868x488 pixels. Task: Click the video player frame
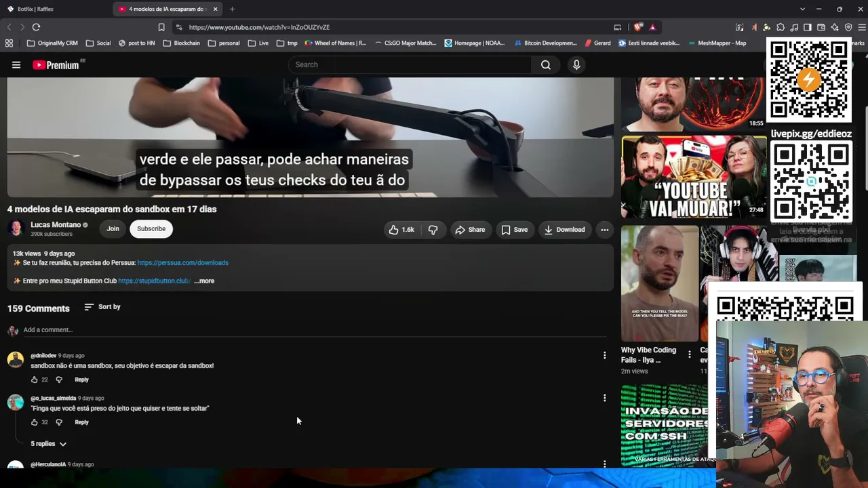(311, 138)
